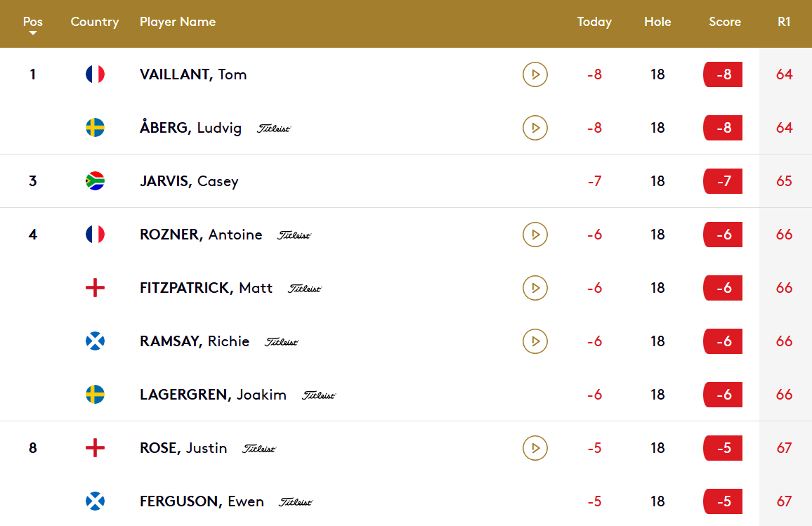
Task: Click Tom Vaillant's red -8 score badge
Action: 723,74
